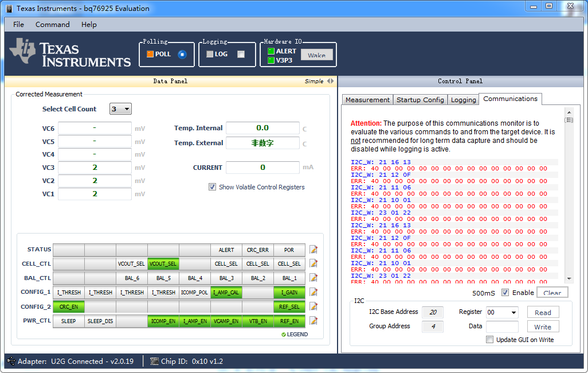Click the LOG indicator square

pos(210,54)
